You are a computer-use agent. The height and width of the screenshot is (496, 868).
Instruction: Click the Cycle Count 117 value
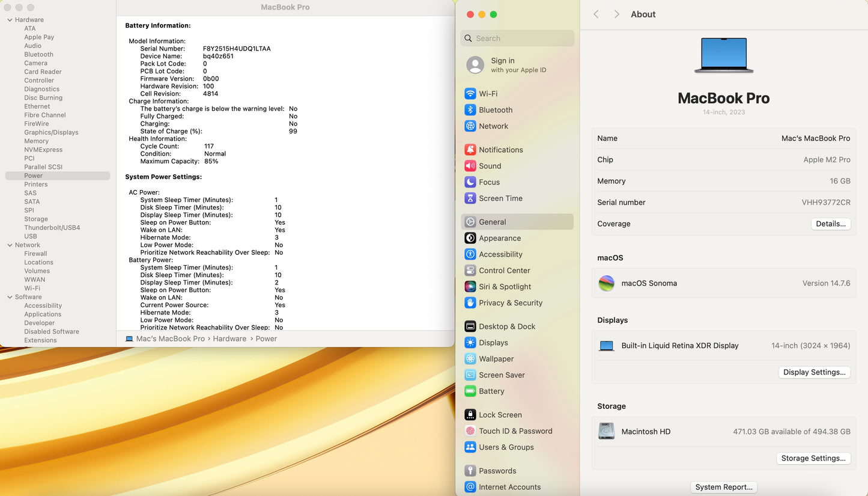coord(209,146)
